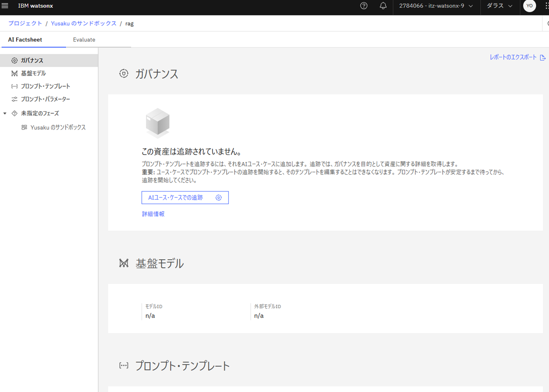549x392 pixels.
Task: Click the 未指定のフェーズ diamond icon
Action: [14, 113]
